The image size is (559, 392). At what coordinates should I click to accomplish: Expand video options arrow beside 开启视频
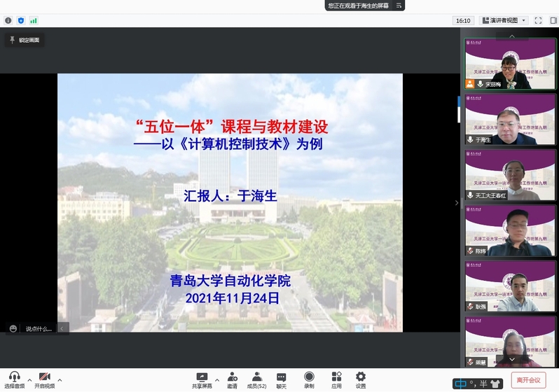(60, 380)
